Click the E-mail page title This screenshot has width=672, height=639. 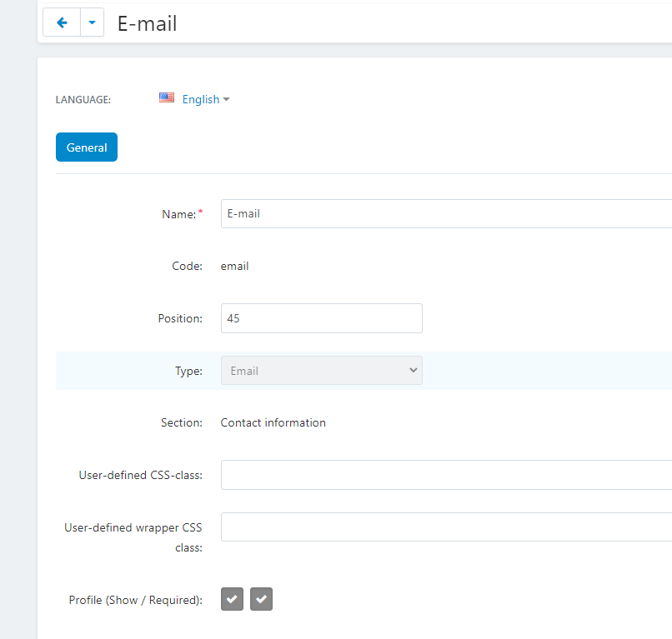147,23
